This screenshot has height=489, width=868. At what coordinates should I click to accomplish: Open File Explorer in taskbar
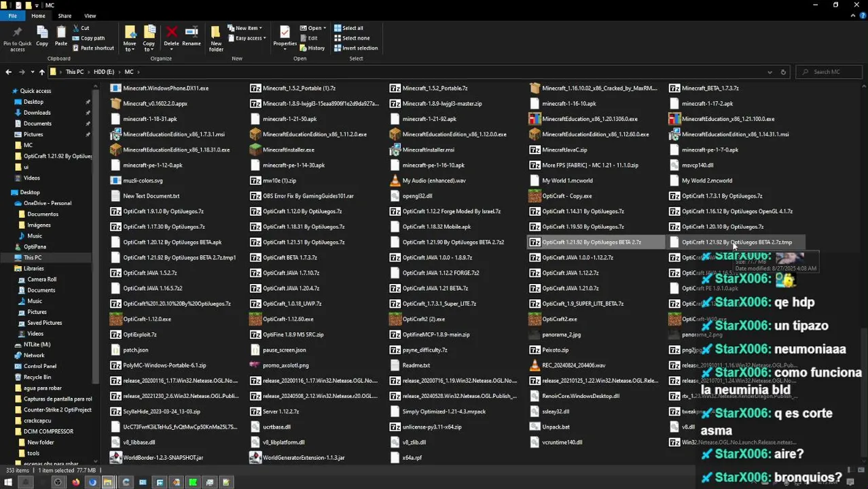click(108, 482)
